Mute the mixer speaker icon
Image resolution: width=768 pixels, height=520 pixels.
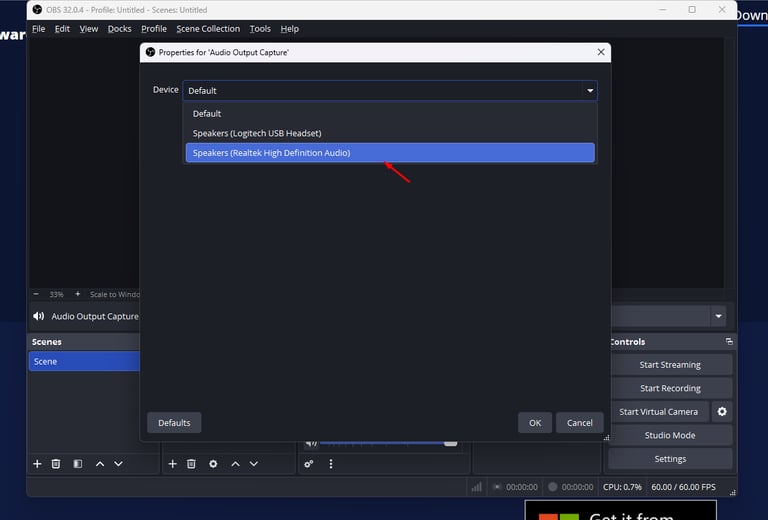(x=311, y=444)
